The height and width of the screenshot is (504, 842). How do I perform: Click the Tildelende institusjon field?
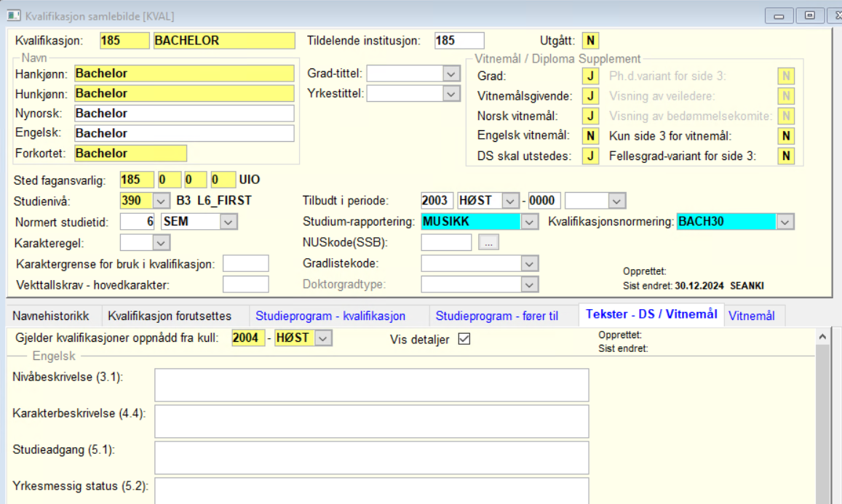coord(459,41)
